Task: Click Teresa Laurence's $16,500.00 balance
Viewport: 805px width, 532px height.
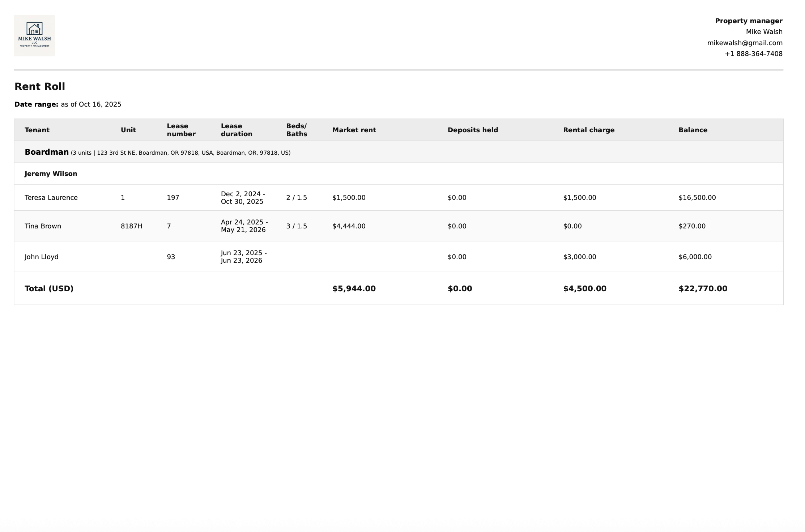Action: point(697,198)
